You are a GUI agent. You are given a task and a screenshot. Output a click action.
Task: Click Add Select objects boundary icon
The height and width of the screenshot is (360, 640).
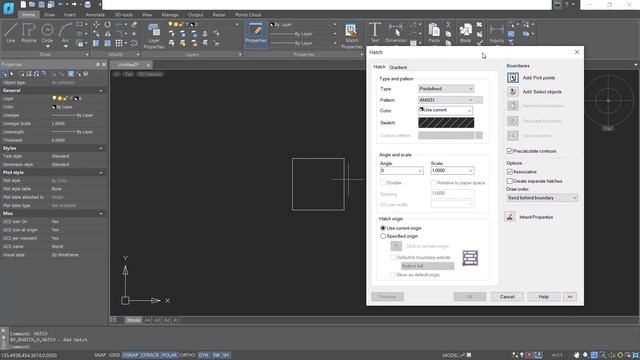[513, 91]
